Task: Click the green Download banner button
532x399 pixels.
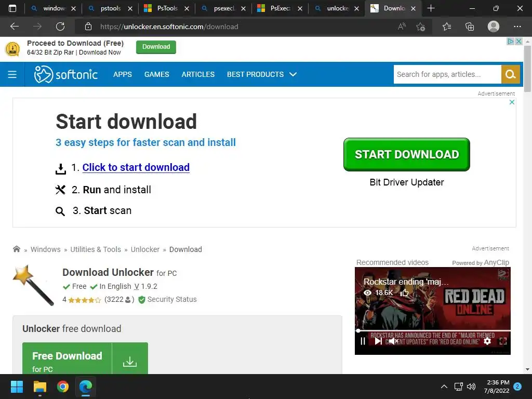Action: [156, 47]
